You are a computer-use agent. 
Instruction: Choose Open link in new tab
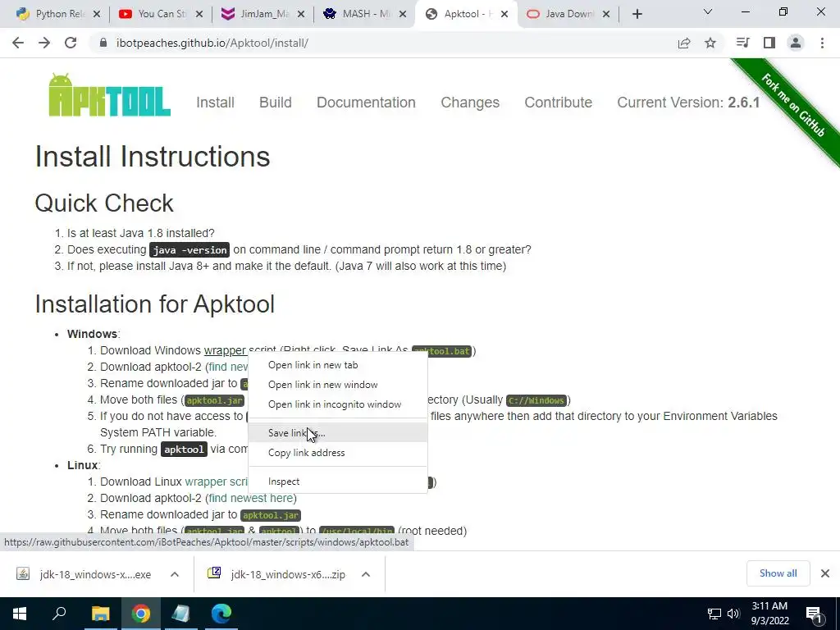click(337, 365)
